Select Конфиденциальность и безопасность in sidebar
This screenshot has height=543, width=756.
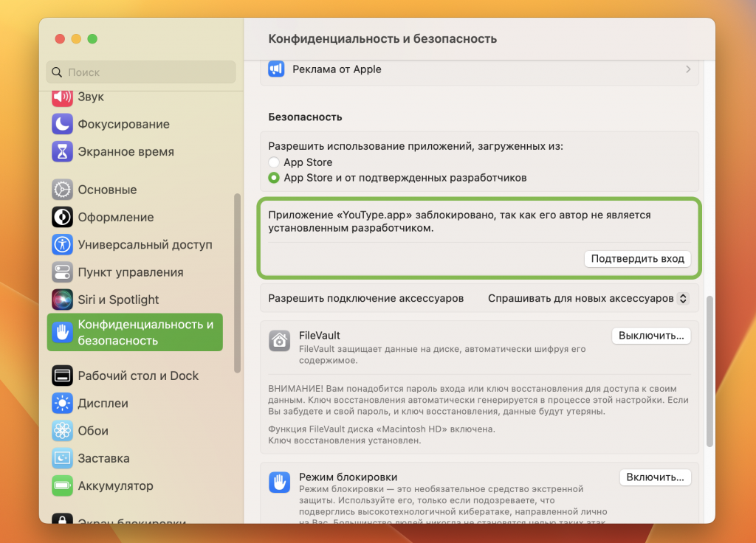pos(134,333)
